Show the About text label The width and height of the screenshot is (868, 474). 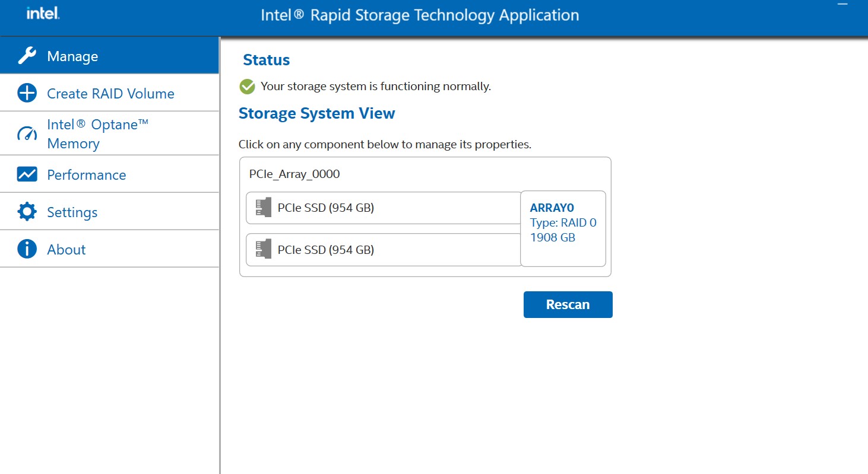tap(66, 250)
